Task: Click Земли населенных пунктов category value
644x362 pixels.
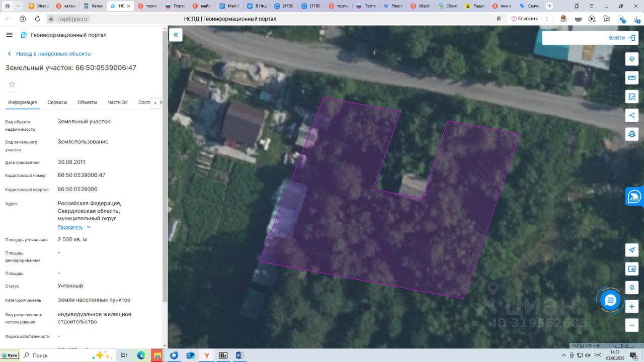Action: click(x=94, y=300)
